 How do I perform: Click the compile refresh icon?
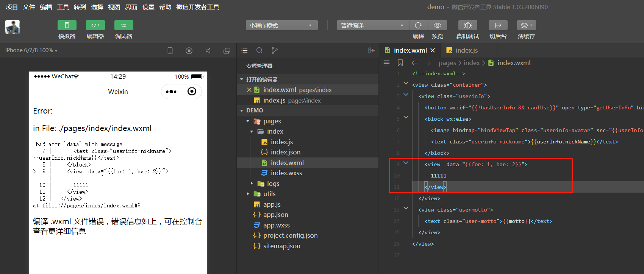418,25
